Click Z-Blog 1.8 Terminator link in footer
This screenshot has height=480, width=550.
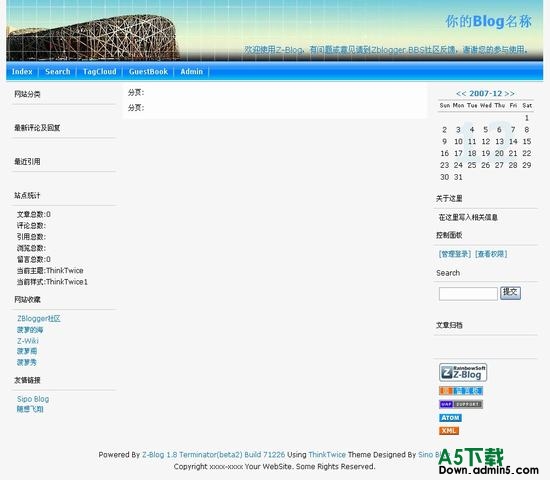pos(213,455)
